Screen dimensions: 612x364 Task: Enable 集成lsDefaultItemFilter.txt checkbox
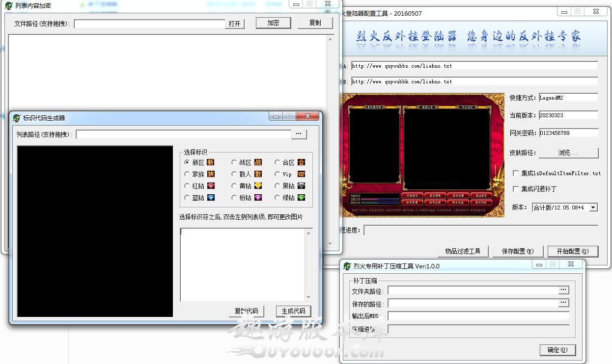coord(516,173)
